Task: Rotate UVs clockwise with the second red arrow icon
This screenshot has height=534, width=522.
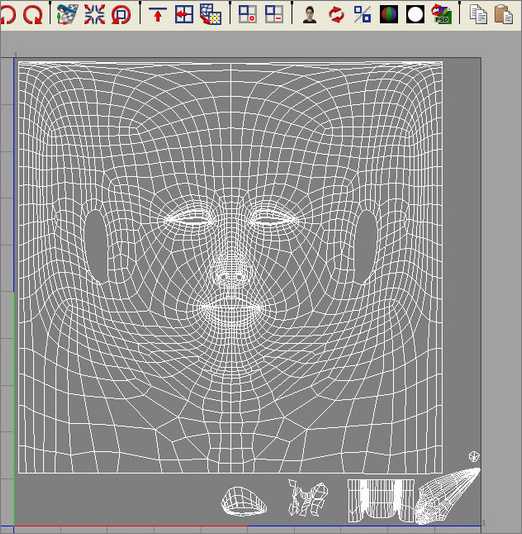Action: (33, 15)
